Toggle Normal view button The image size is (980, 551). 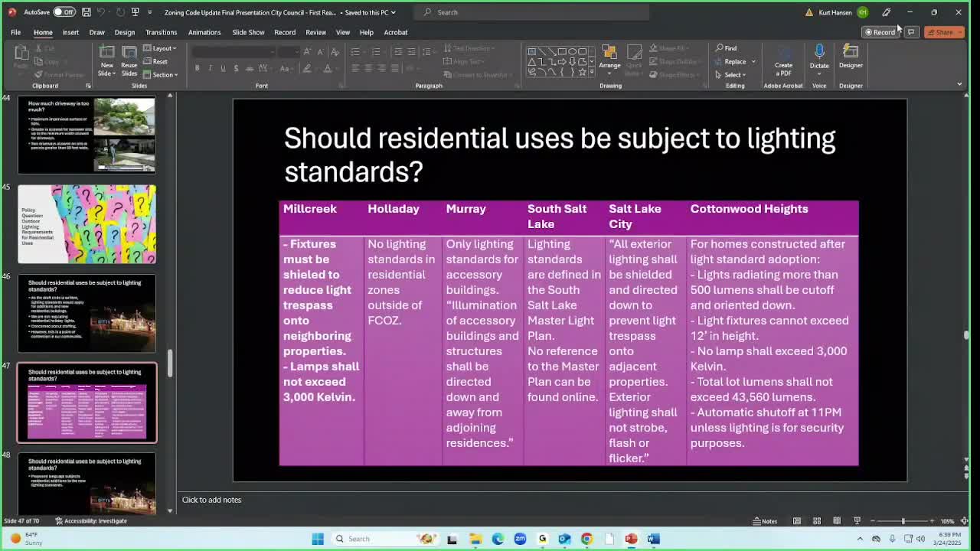[x=797, y=521]
